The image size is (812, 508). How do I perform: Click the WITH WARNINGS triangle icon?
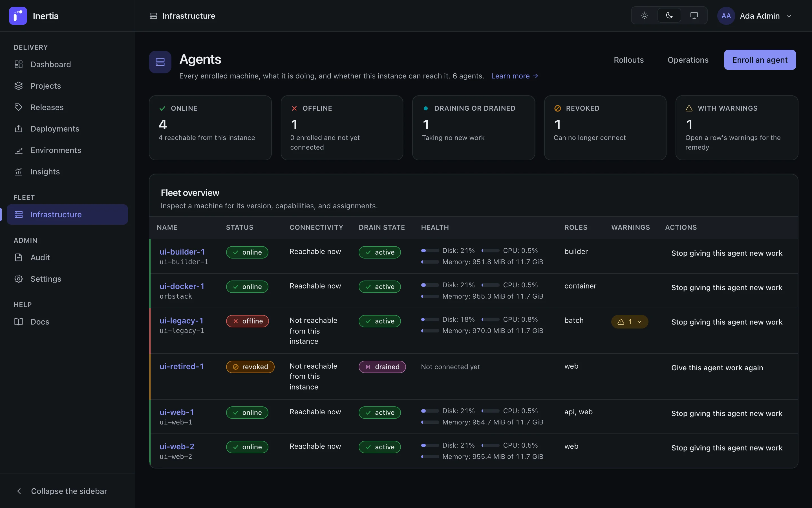click(x=689, y=108)
